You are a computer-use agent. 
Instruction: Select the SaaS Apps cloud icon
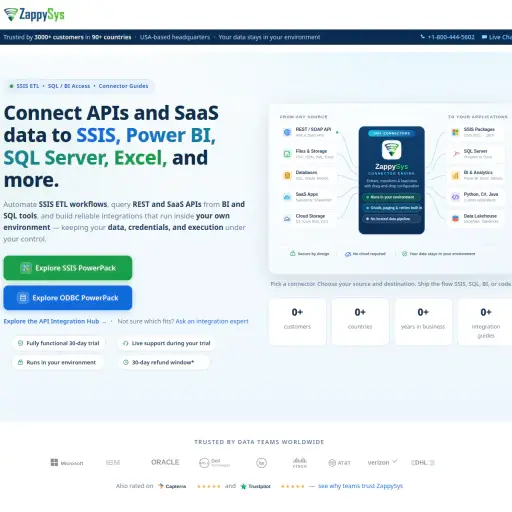click(x=287, y=197)
